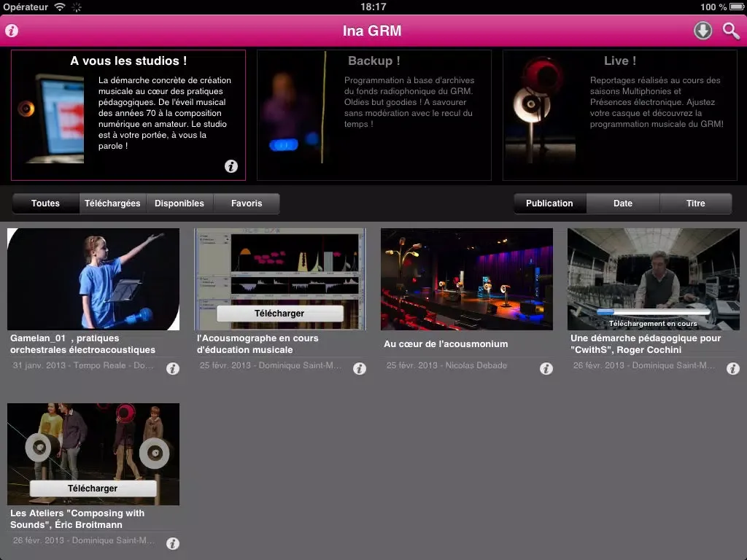Open the Backup ! channel card

pyautogui.click(x=374, y=115)
